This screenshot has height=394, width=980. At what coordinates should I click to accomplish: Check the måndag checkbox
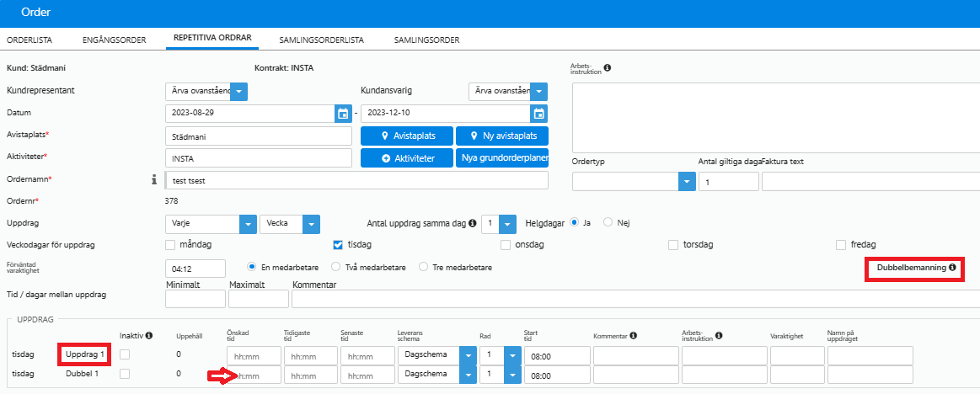170,245
